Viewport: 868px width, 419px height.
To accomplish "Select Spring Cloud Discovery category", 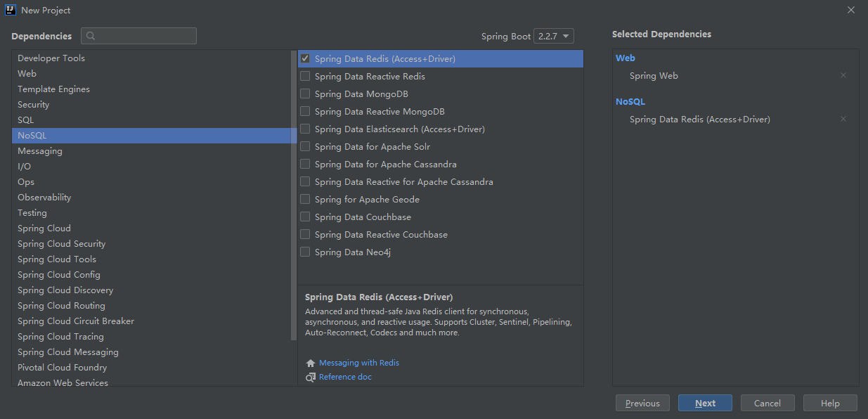I will coord(151,290).
